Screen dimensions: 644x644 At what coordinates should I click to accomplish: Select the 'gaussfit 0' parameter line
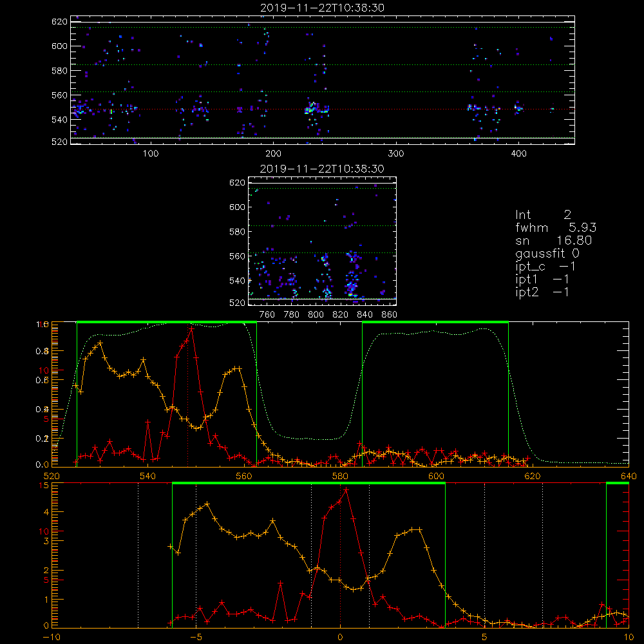[547, 253]
